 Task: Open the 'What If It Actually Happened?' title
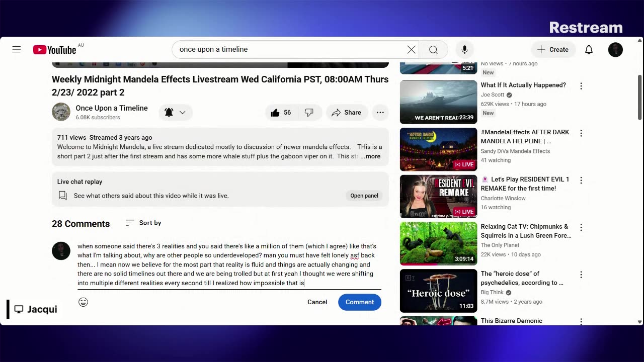(x=523, y=85)
